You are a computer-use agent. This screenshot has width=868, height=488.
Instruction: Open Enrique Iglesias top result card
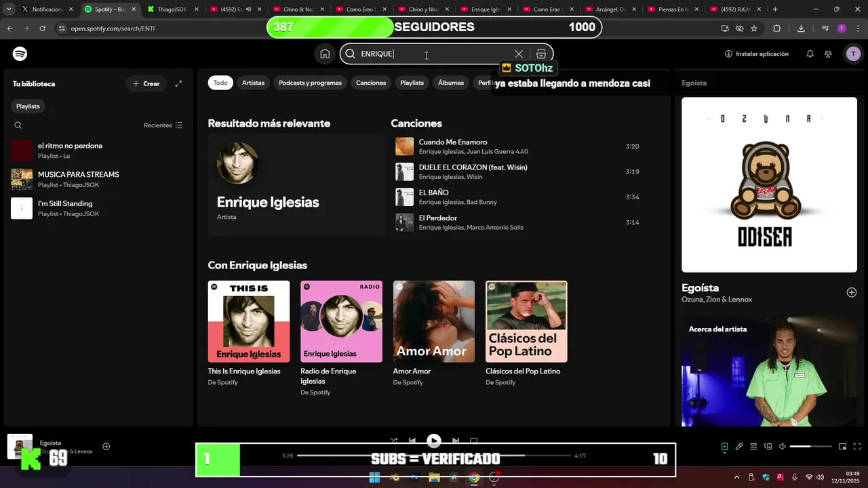296,184
